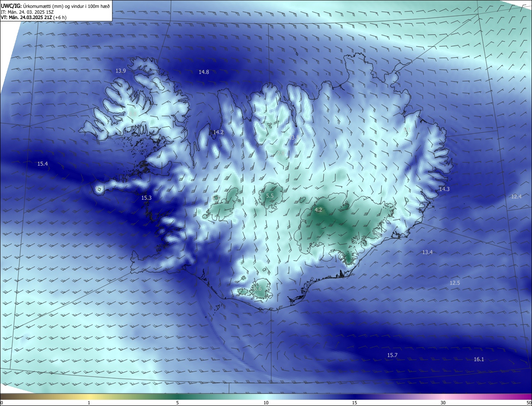Click the color scale tick label 30
The height and width of the screenshot is (406, 532).
(443, 403)
